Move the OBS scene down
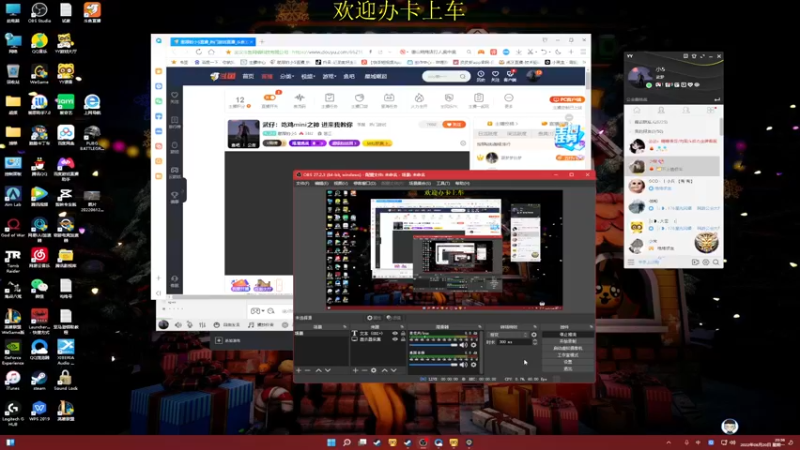 (328, 370)
